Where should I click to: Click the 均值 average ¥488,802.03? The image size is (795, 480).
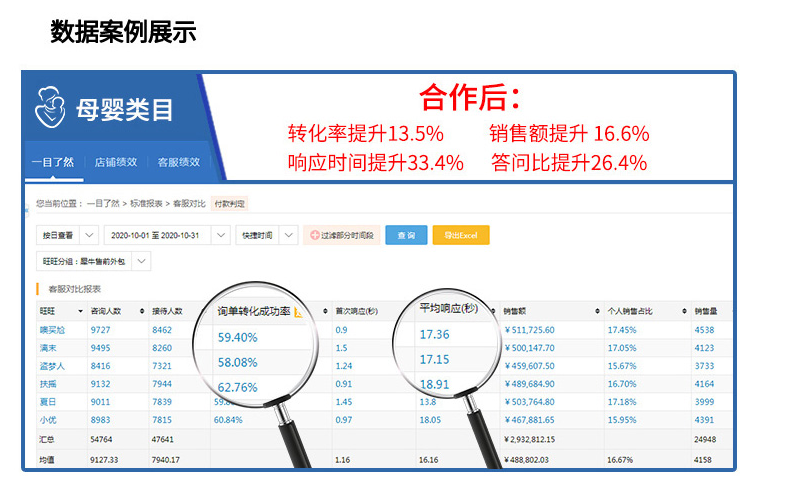point(526,460)
